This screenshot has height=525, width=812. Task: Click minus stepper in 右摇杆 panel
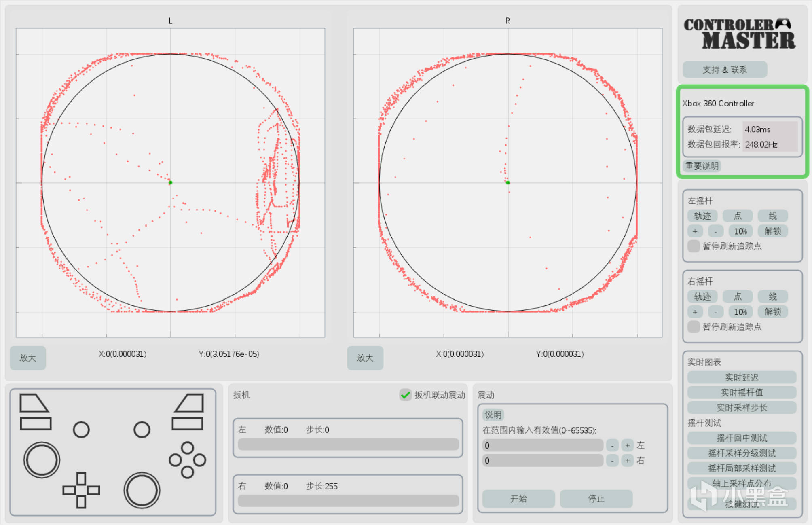(716, 311)
